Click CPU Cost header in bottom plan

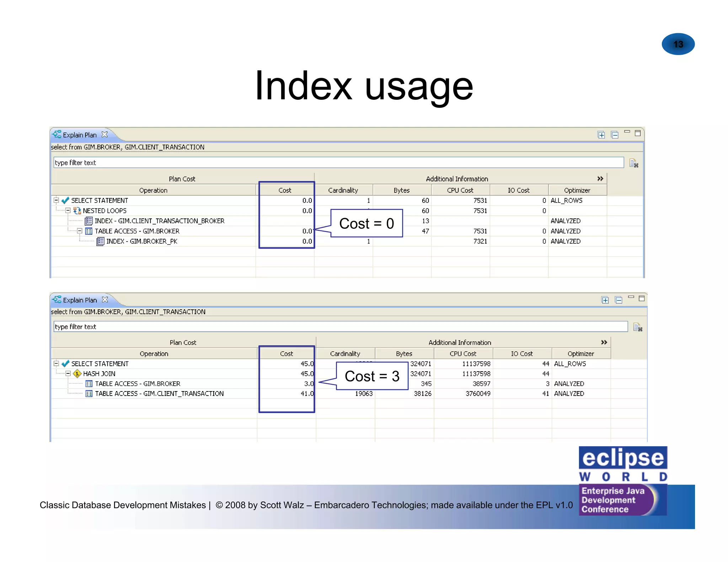point(463,354)
